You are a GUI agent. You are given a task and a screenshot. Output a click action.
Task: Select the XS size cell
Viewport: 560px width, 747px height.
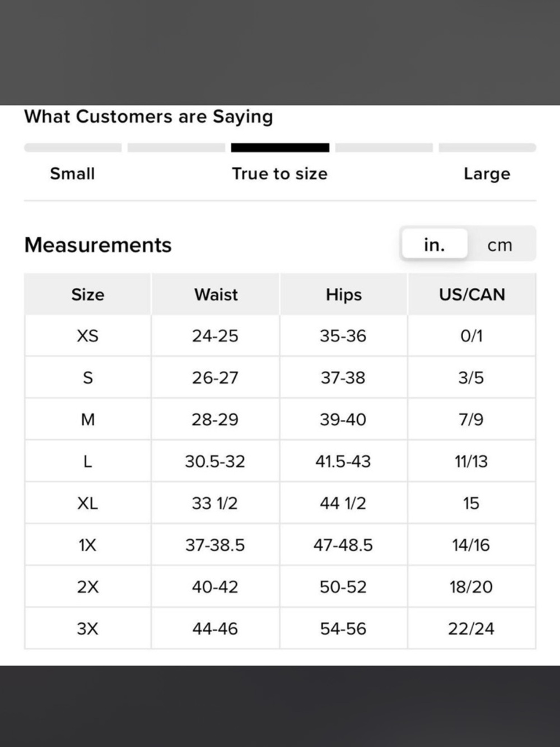point(88,336)
